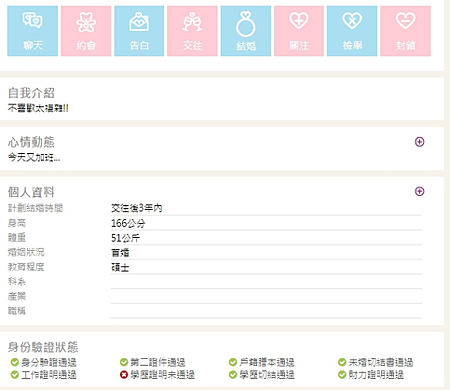The image size is (450, 390).
Task: Expand the 心情動態 section plus icon
Action: [419, 142]
